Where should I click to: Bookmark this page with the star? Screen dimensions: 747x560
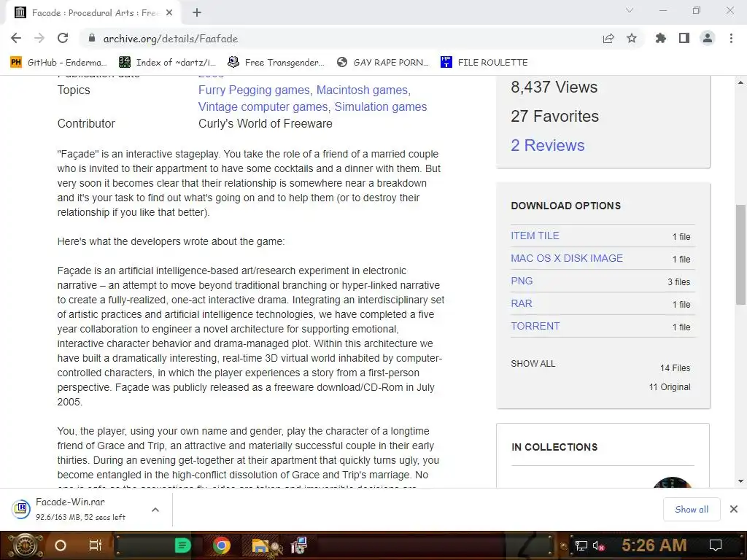pyautogui.click(x=632, y=38)
